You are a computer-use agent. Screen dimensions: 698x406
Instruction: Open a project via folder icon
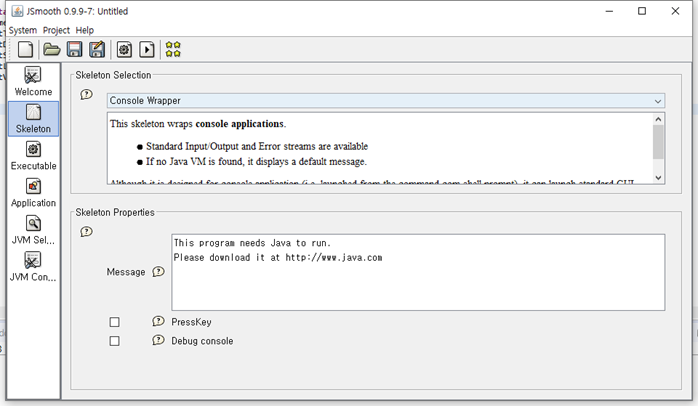click(52, 49)
